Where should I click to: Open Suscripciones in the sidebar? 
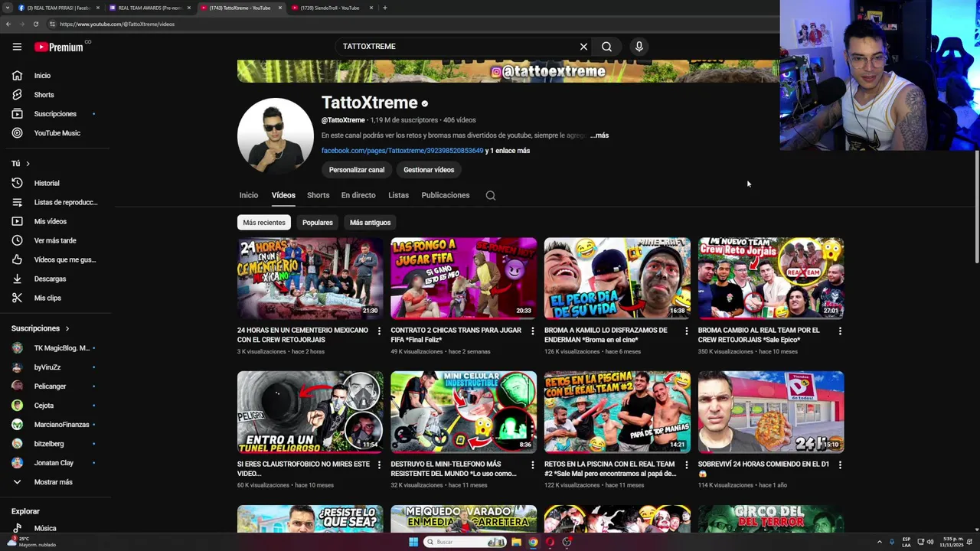(54, 114)
